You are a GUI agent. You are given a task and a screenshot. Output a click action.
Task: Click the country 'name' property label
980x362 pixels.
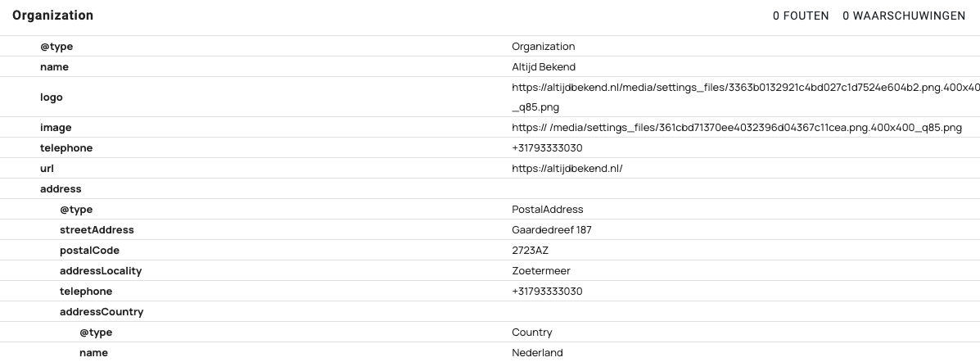point(94,353)
